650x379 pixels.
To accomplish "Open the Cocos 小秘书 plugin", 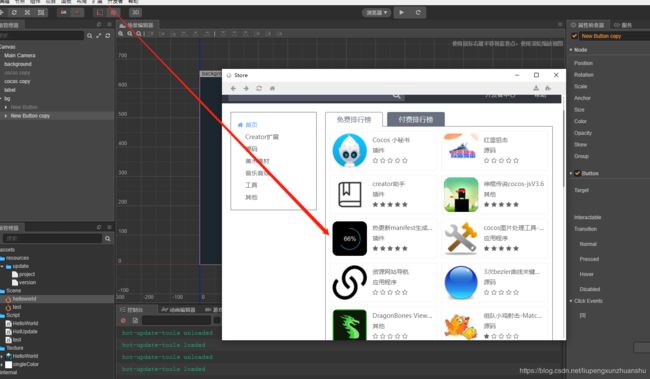I will 382,150.
